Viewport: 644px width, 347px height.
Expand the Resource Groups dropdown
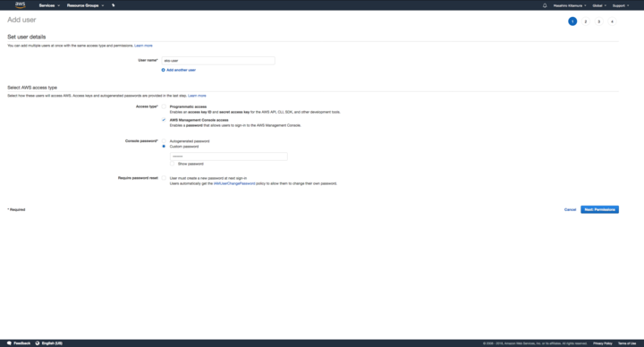click(x=86, y=5)
